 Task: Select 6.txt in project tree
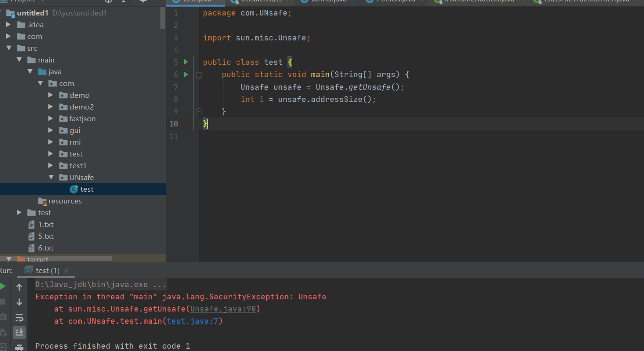tap(46, 248)
